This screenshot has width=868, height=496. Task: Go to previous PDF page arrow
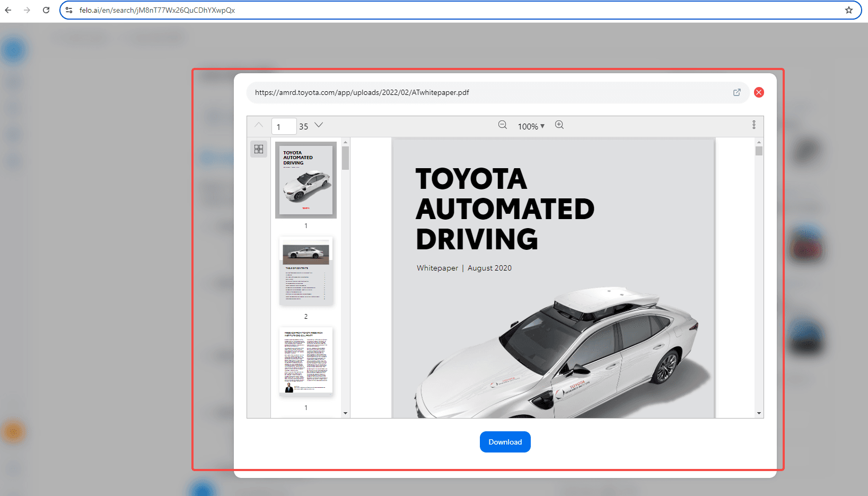tap(259, 125)
